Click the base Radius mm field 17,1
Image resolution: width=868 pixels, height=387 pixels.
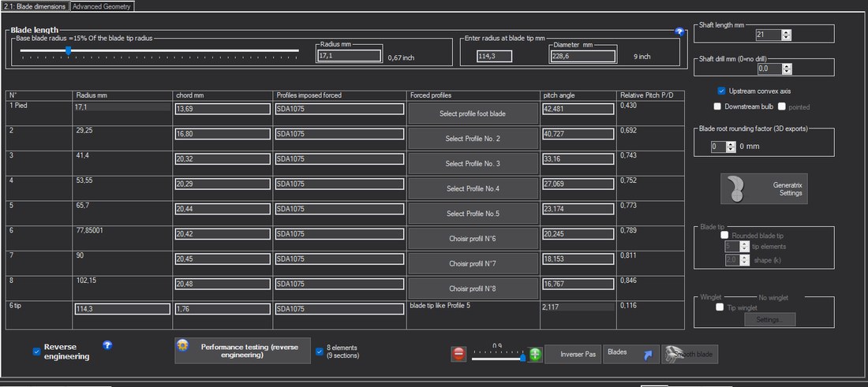tap(349, 56)
